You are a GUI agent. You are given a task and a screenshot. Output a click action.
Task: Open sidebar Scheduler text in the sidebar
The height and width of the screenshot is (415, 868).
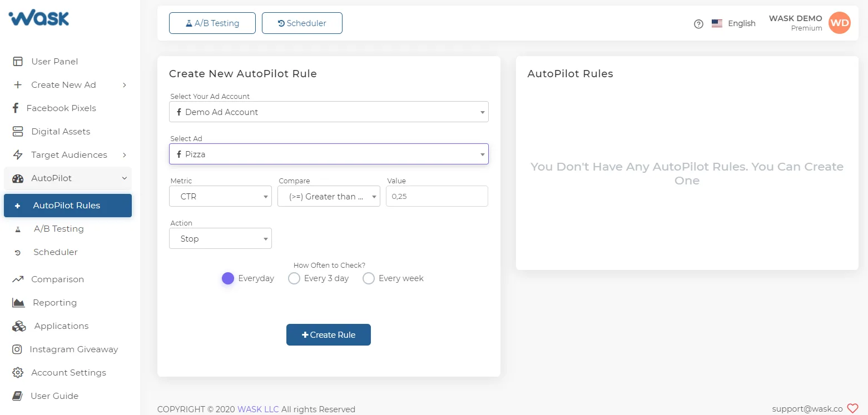coord(56,252)
